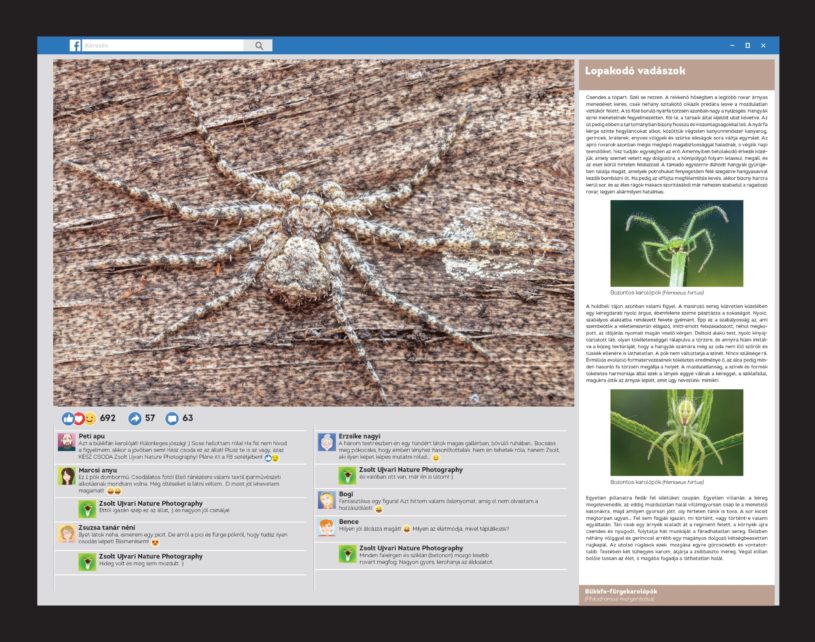The height and width of the screenshot is (642, 815).
Task: Open Bogi's profile avatar
Action: coord(326,499)
